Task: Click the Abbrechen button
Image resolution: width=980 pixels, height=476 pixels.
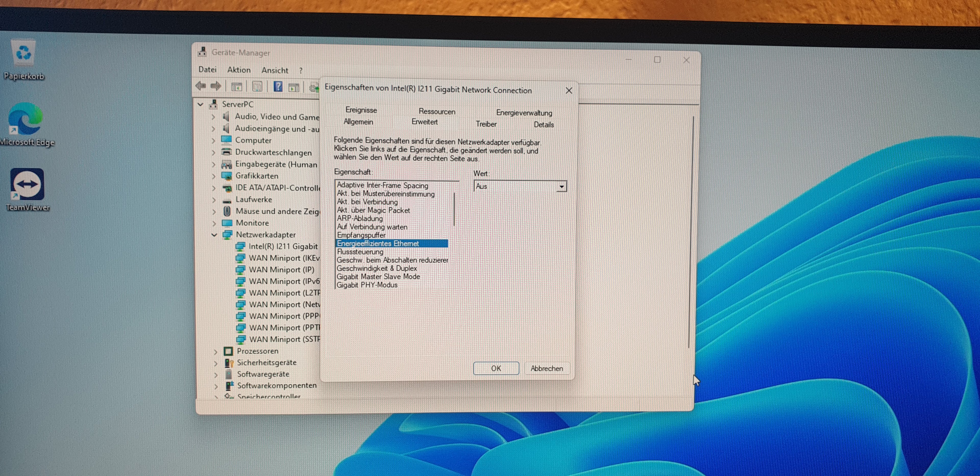Action: (546, 368)
